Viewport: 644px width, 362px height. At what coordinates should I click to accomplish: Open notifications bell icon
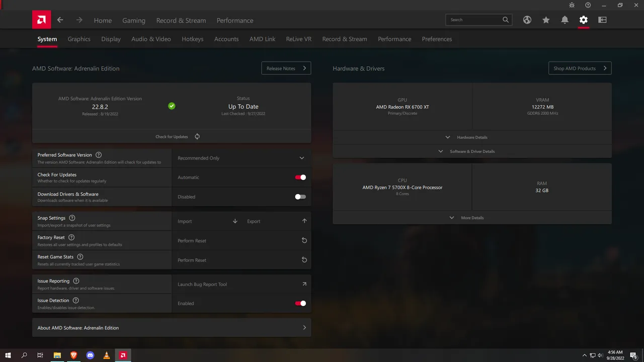click(x=565, y=20)
